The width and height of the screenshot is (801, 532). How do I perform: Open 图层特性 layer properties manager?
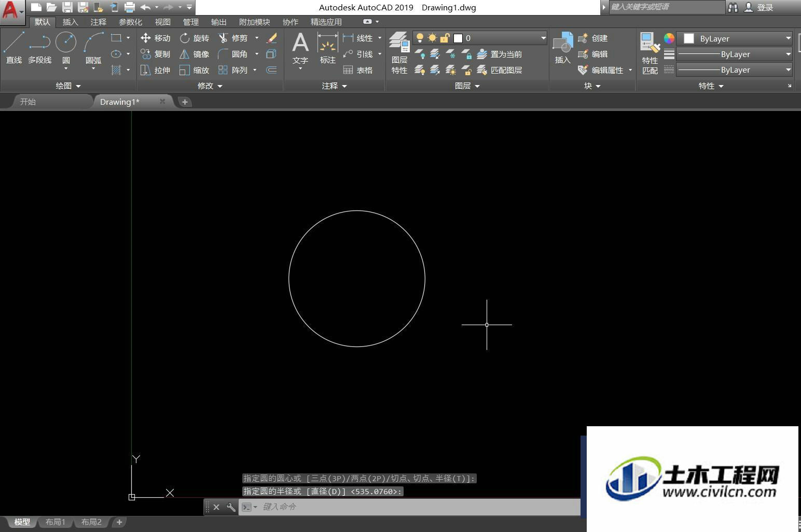(x=399, y=53)
